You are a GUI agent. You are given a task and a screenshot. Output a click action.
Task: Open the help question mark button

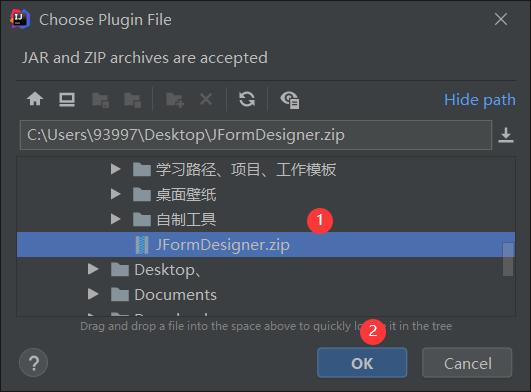[33, 363]
